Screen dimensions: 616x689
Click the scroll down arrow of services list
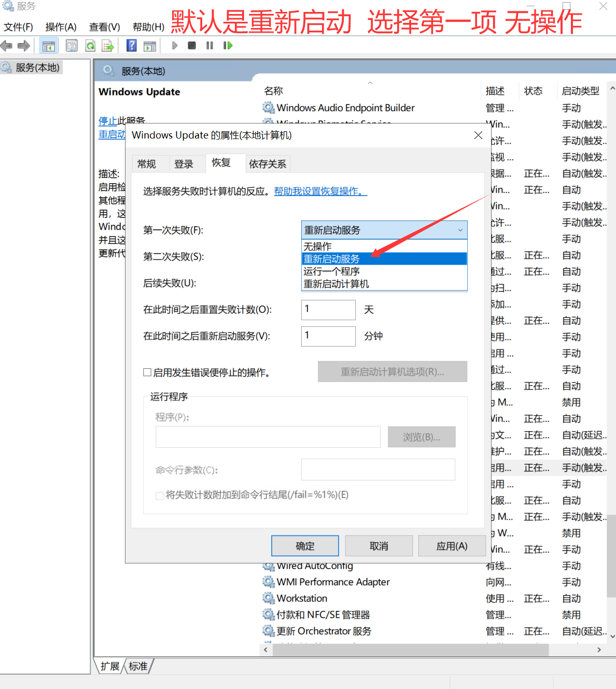point(612,636)
